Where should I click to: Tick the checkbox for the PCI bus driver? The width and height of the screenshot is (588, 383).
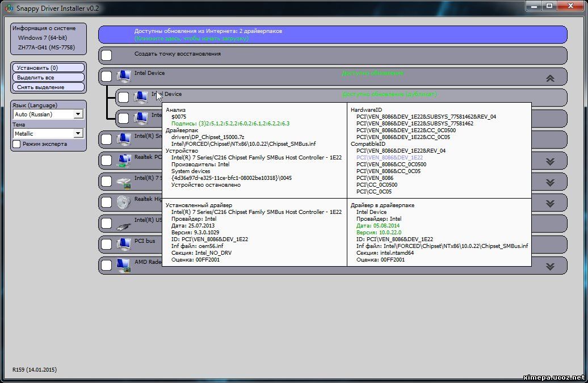(107, 244)
